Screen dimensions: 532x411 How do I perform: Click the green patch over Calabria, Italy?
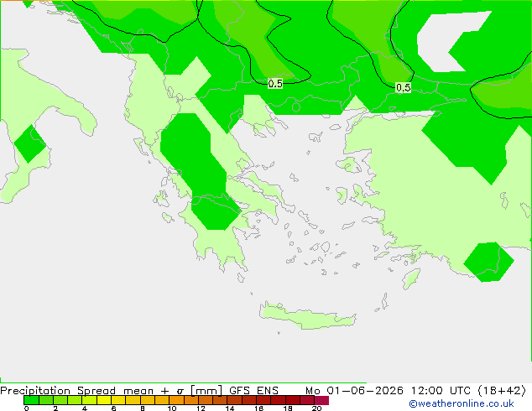tap(30, 143)
